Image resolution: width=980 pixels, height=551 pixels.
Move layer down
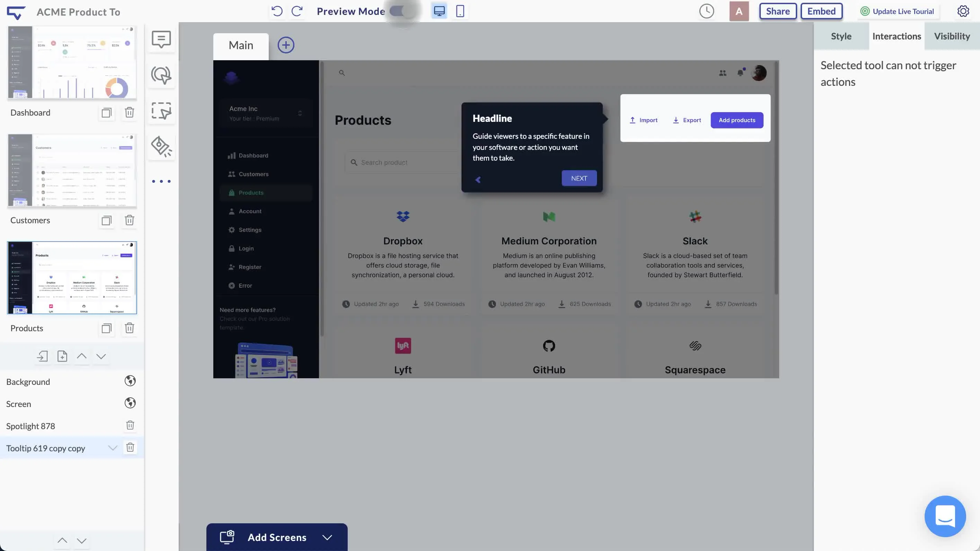click(x=101, y=356)
